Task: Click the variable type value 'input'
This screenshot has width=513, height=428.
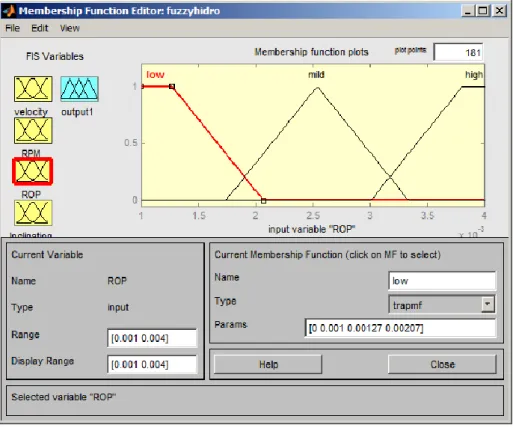Action: click(x=118, y=307)
